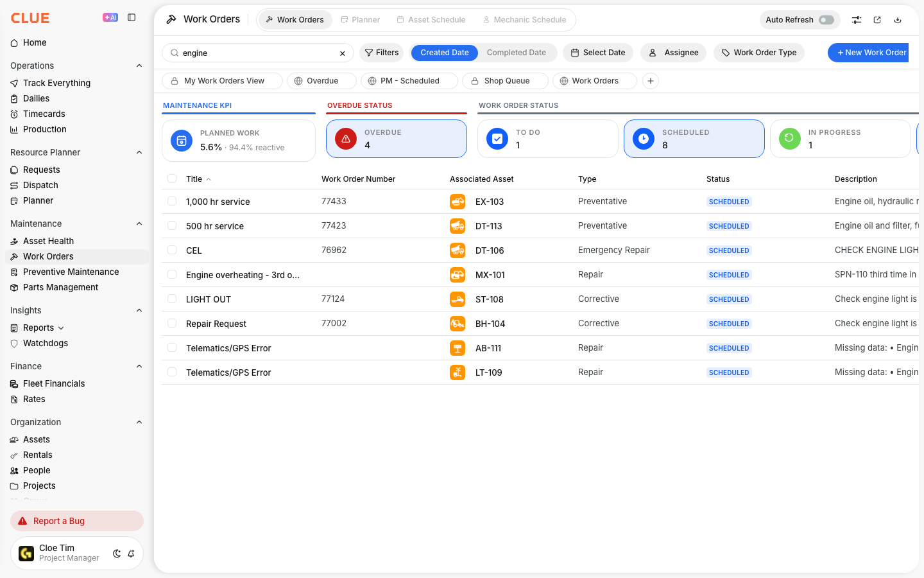Click the BH-104 backhoe asset icon

point(458,324)
